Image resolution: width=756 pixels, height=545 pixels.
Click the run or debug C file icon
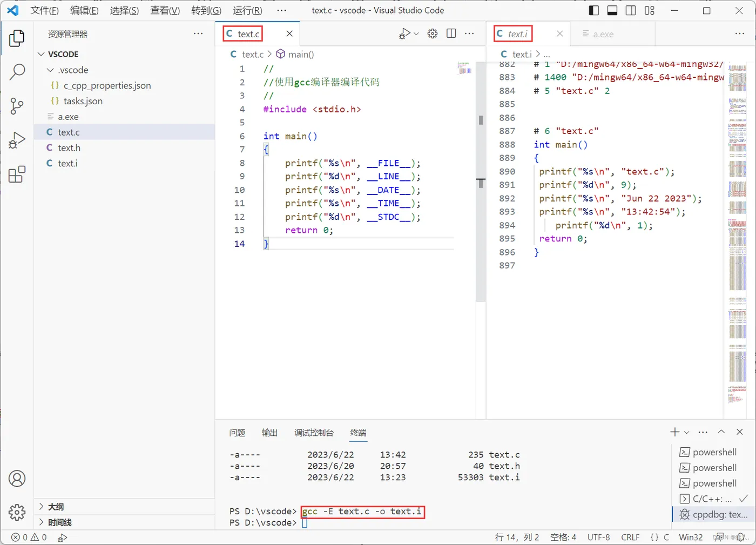[x=404, y=33]
